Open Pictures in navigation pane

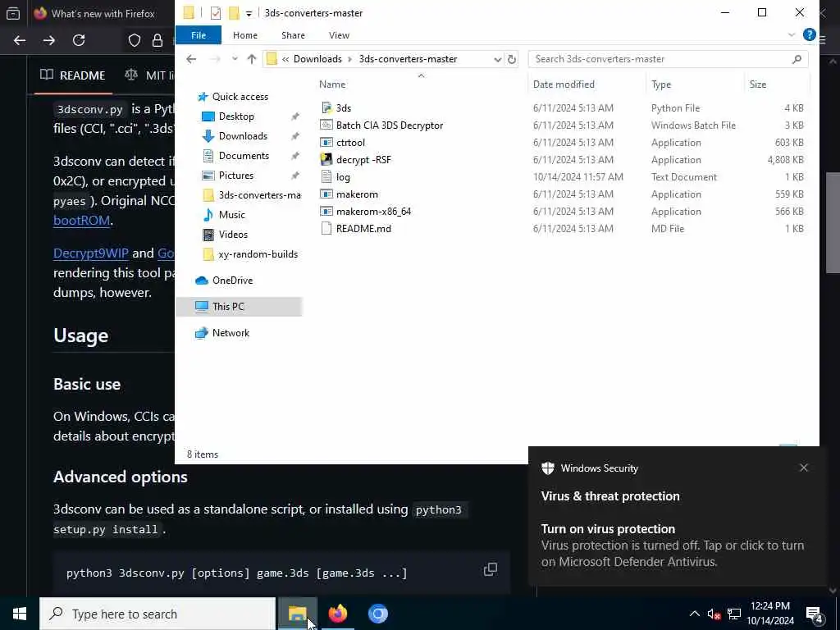(235, 176)
